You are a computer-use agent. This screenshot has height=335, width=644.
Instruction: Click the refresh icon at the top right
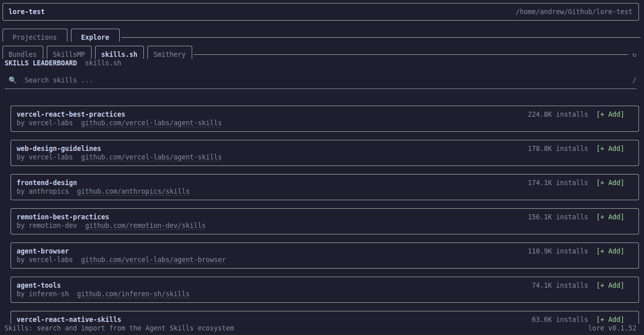point(634,55)
